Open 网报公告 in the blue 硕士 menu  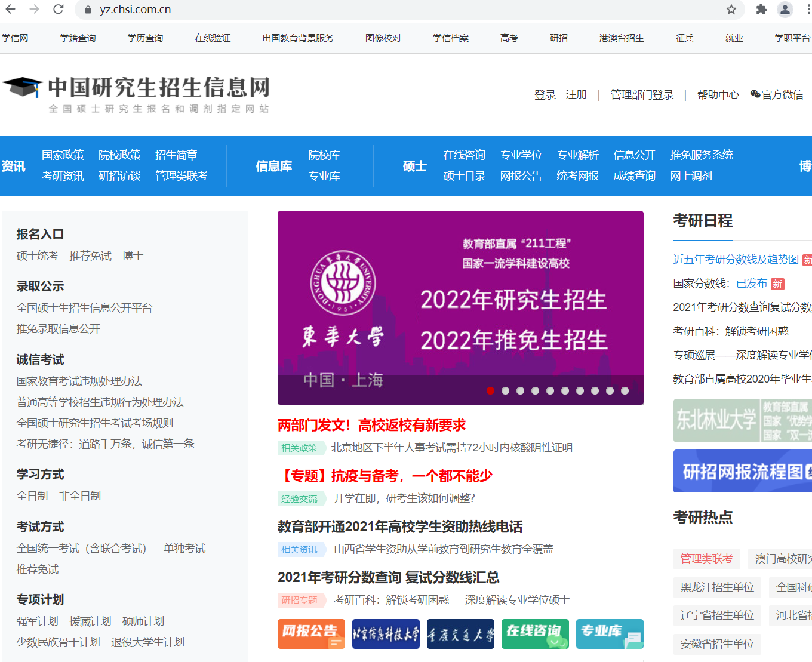521,176
